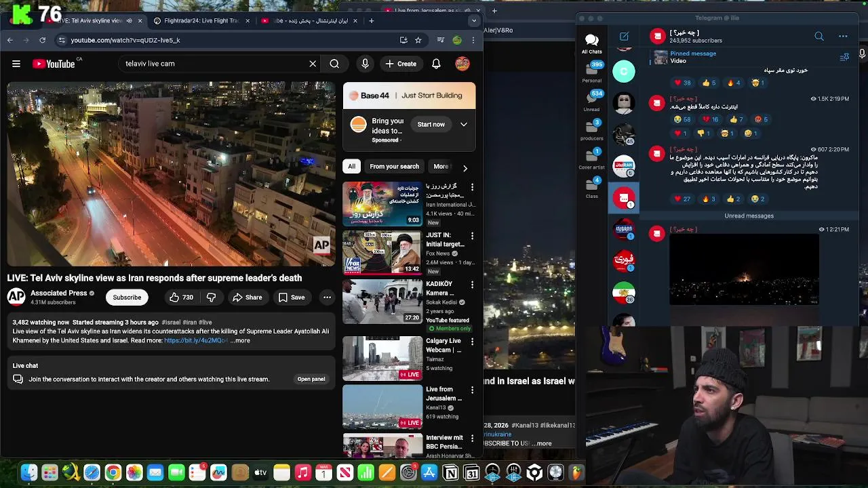
Task: Open the Associated Press channel name
Action: (x=59, y=293)
